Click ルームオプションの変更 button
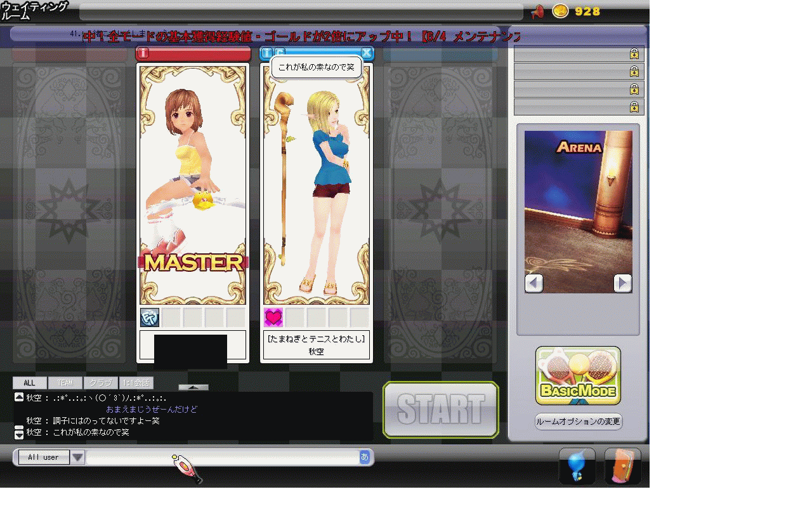This screenshot has width=812, height=508. click(x=578, y=422)
